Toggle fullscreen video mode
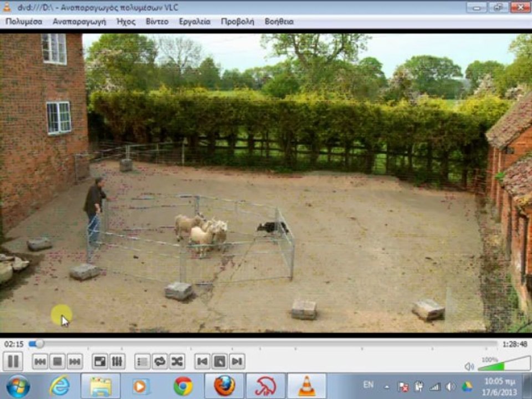The image size is (532, 399). (x=100, y=362)
